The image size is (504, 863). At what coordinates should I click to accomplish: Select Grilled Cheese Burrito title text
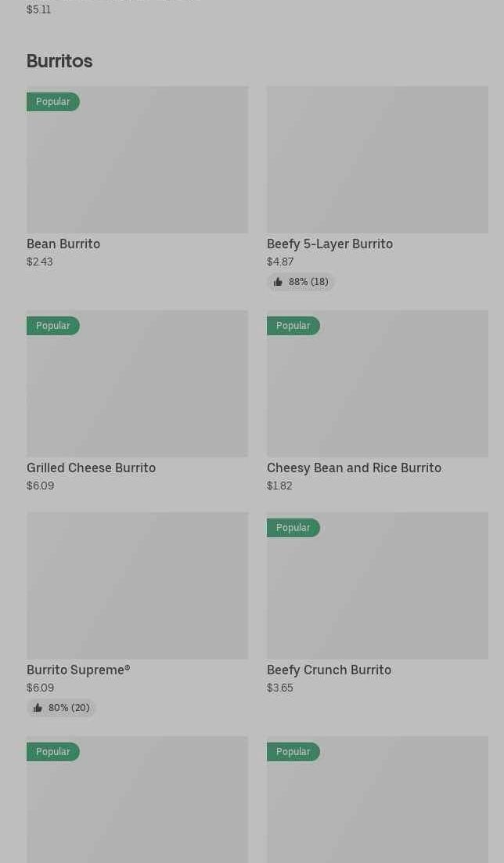[x=91, y=468]
